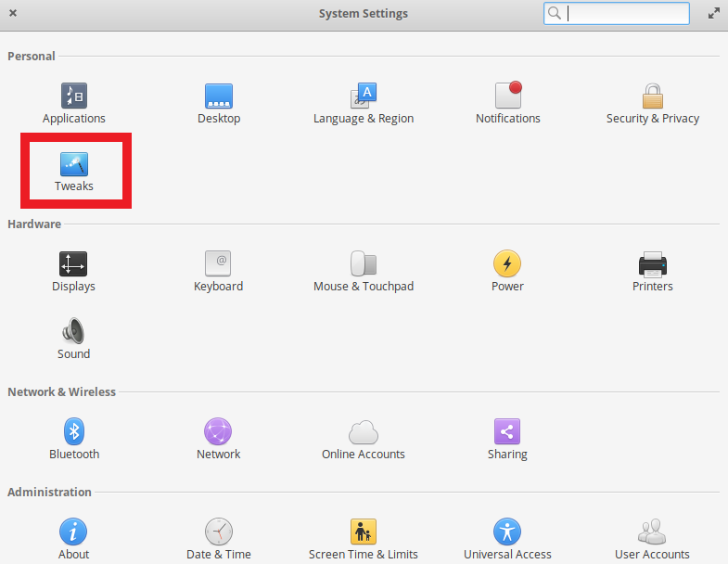Open the Bluetooth settings
This screenshot has height=564, width=728.
click(74, 440)
